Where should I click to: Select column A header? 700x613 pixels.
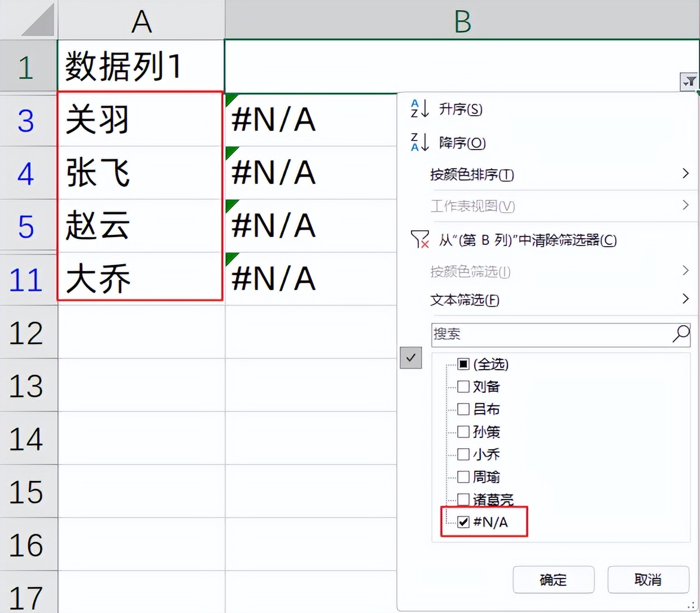pos(141,20)
